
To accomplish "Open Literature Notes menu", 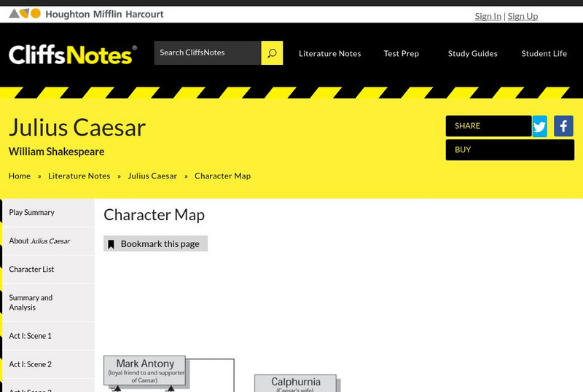I will [330, 54].
